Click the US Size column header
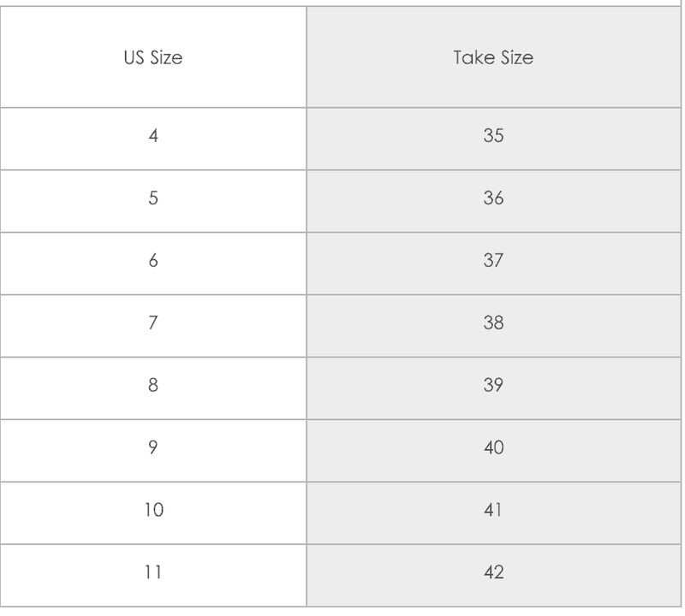 tap(153, 57)
